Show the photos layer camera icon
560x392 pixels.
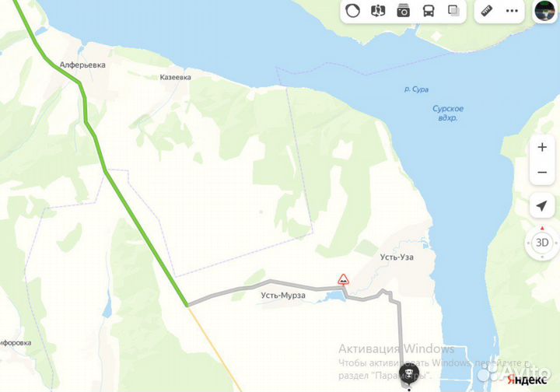pos(403,11)
